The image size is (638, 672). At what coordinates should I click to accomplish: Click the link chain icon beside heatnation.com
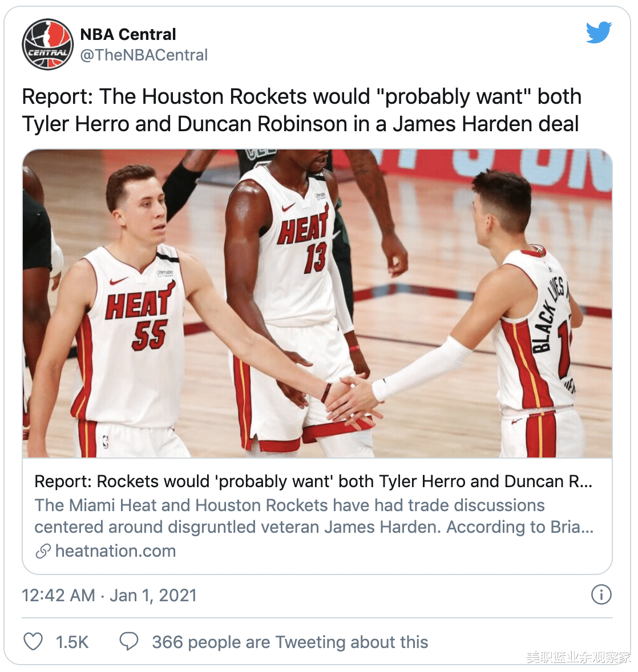coord(43,551)
